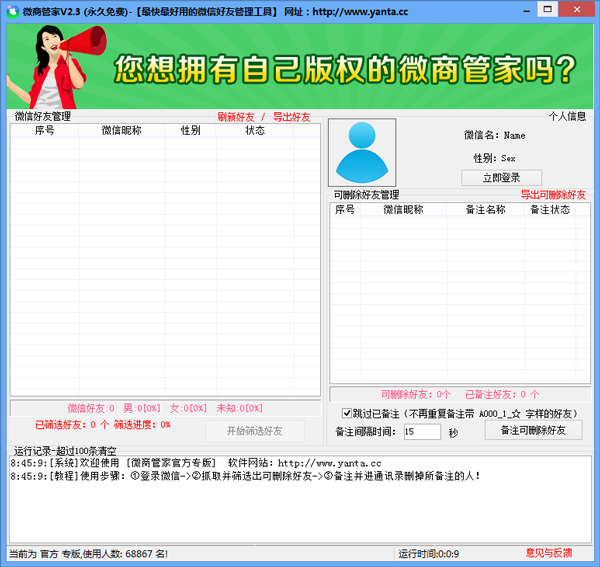
Task: Toggle the 跳过已备注 checkbox
Action: (x=347, y=413)
